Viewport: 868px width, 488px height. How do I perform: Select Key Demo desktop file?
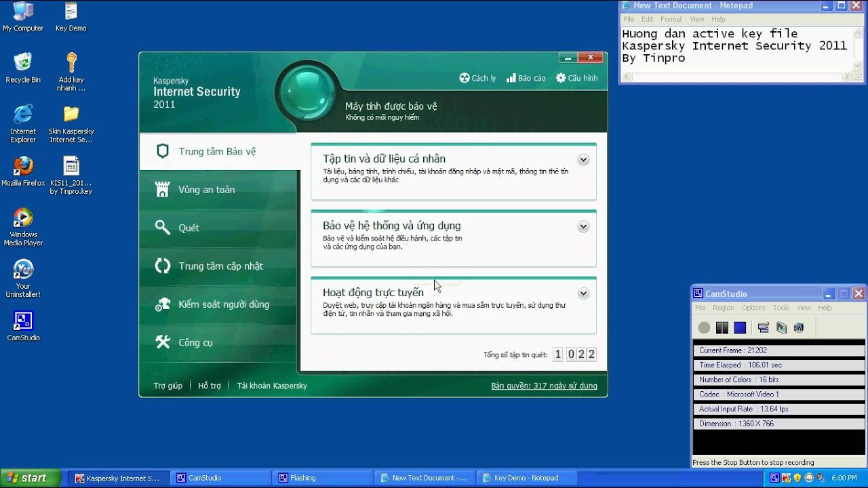[71, 18]
